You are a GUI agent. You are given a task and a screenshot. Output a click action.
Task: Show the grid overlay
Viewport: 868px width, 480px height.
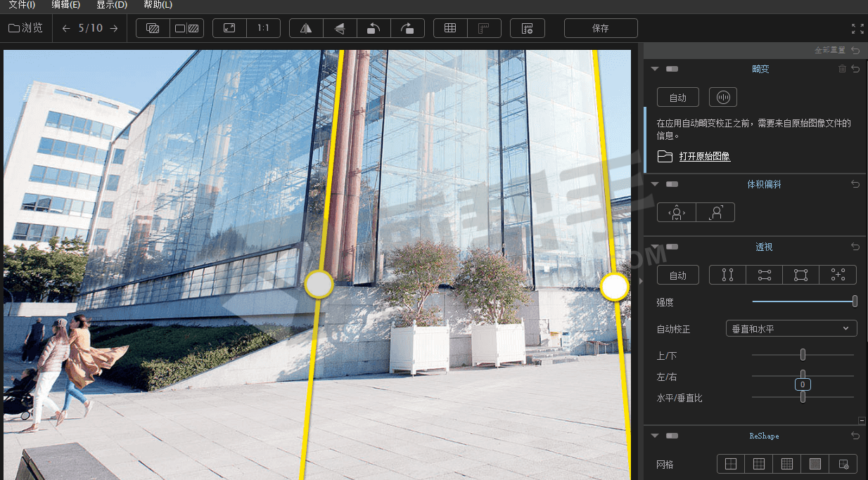pos(450,28)
